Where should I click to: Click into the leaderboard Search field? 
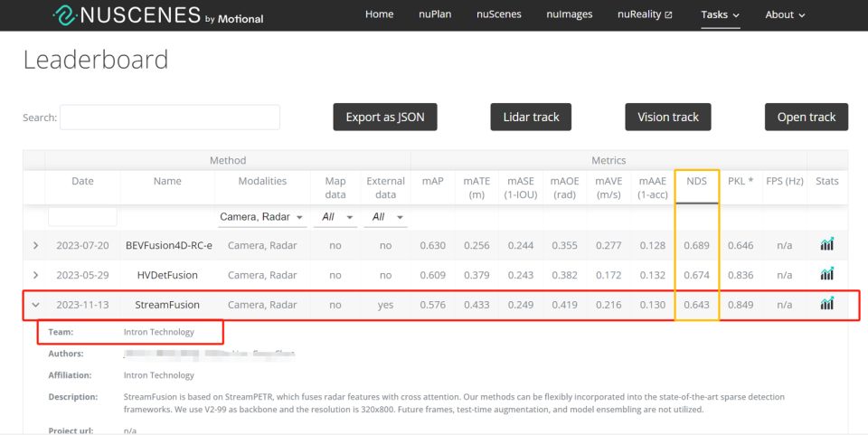pos(170,118)
